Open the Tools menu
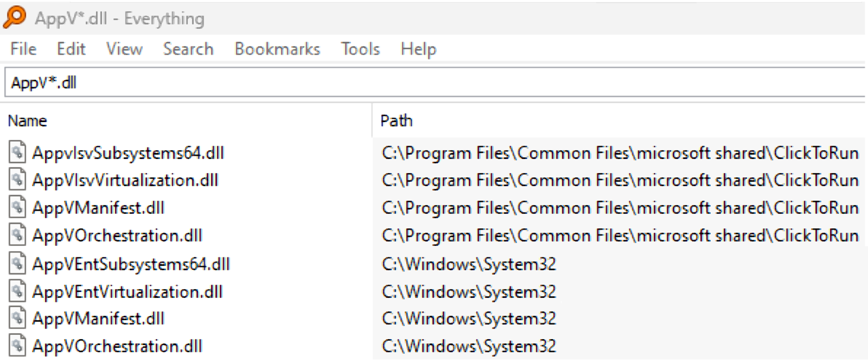Image resolution: width=868 pixels, height=363 pixels. pyautogui.click(x=360, y=49)
